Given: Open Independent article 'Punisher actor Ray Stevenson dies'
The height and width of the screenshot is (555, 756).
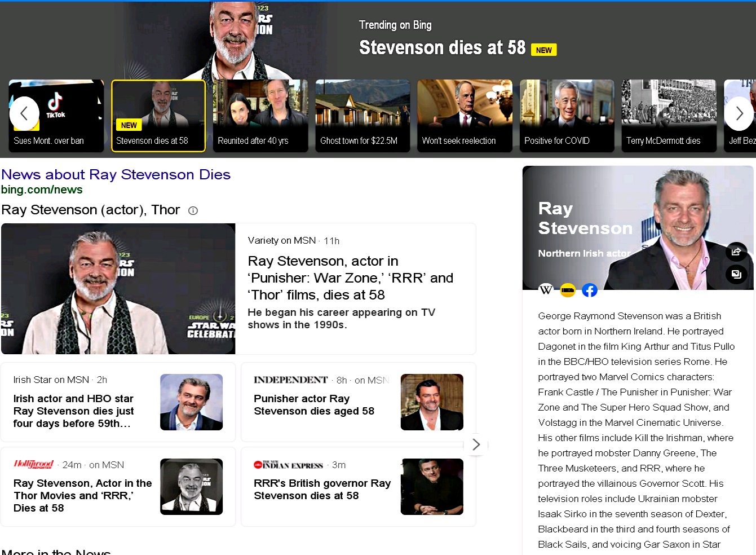Looking at the screenshot, I should pos(314,405).
